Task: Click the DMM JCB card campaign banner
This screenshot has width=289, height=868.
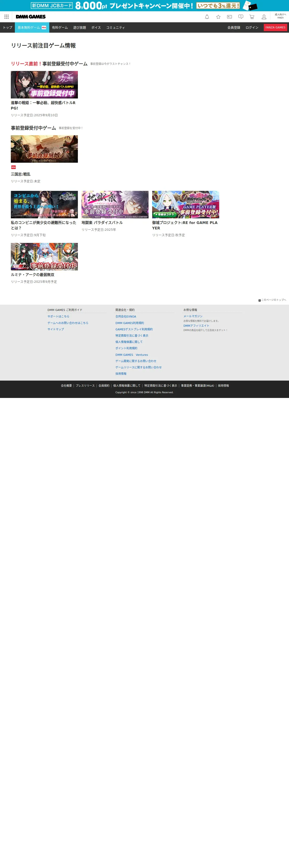Action: pyautogui.click(x=144, y=6)
